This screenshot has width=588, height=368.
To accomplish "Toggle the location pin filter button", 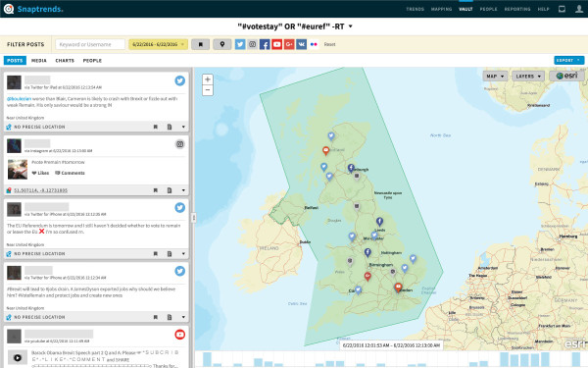I will 222,44.
